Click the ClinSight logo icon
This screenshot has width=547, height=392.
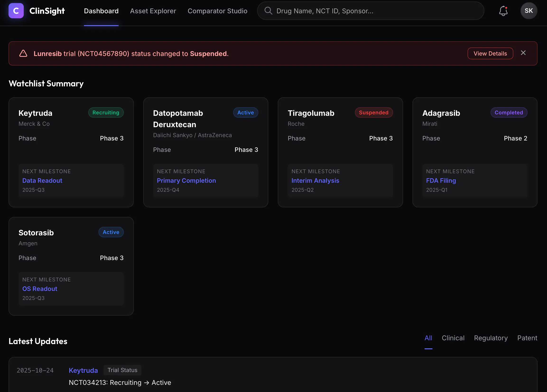(x=16, y=11)
